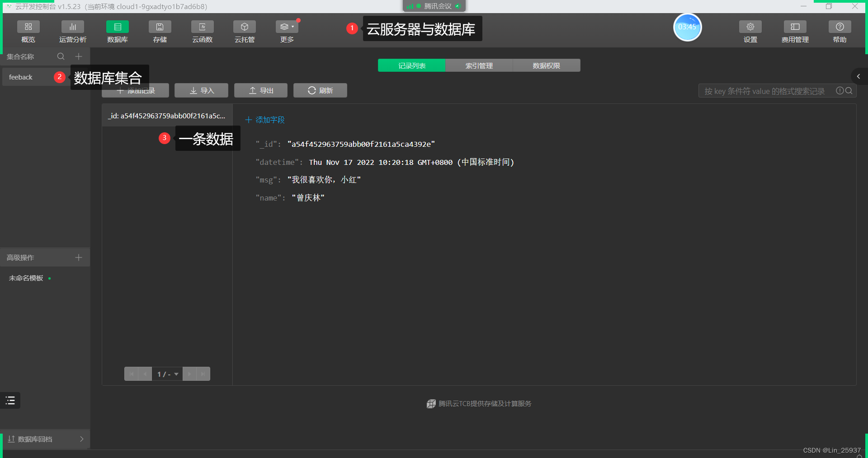Open 运营分析 analytics panel
The height and width of the screenshot is (458, 868).
point(72,31)
